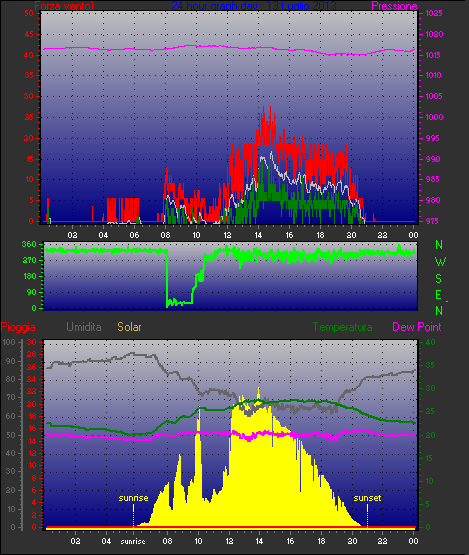Click the 'W' compass direction label
This screenshot has height=555, width=469.
click(x=440, y=262)
